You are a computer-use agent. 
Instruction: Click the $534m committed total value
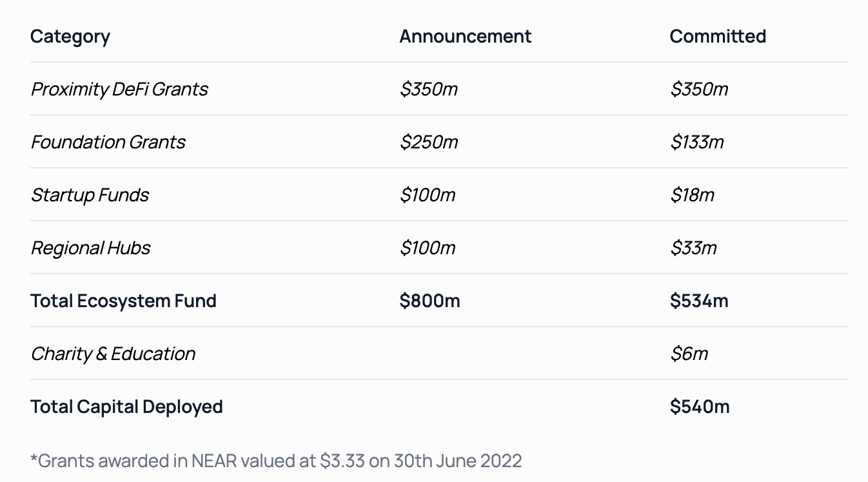click(699, 301)
